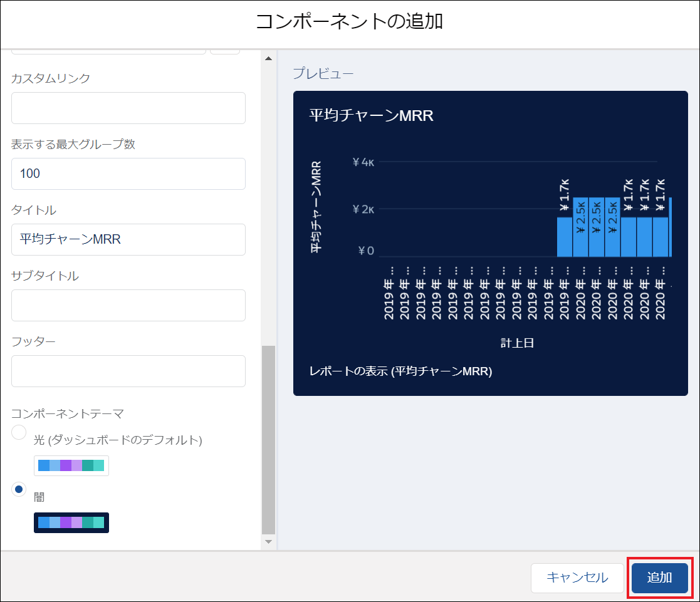
Task: Select the 光 (ダッシュボードのデフォルト) theme radio button
Action: point(18,432)
